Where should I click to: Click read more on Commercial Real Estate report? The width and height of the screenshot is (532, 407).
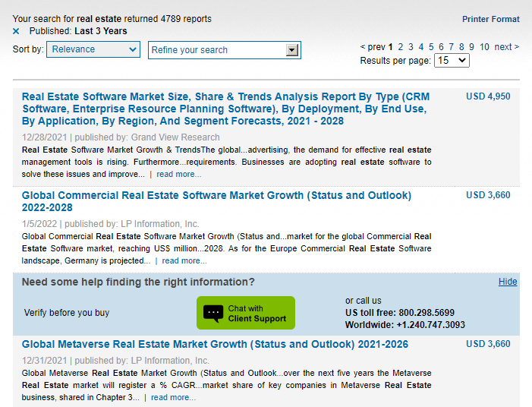pyautogui.click(x=184, y=260)
